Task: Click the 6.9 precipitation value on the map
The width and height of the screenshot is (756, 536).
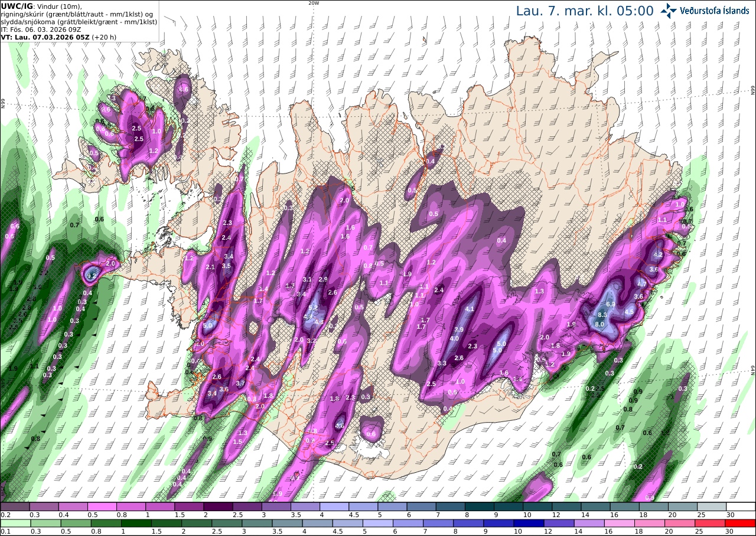Action: [611, 304]
